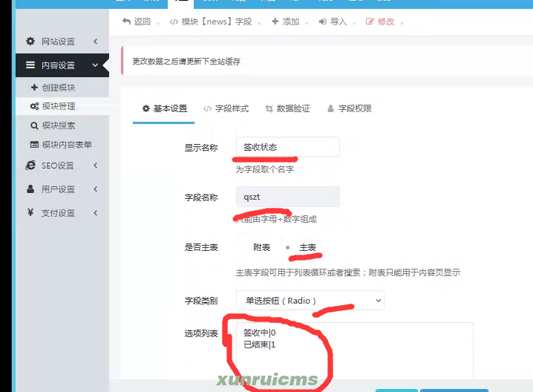Click the edit pencil icon beside 修改
533x392 pixels.
click(370, 22)
